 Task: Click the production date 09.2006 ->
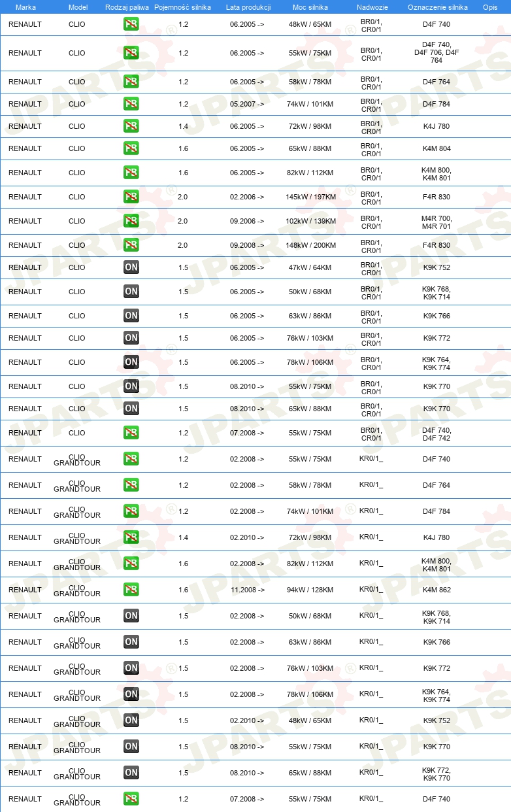click(247, 221)
